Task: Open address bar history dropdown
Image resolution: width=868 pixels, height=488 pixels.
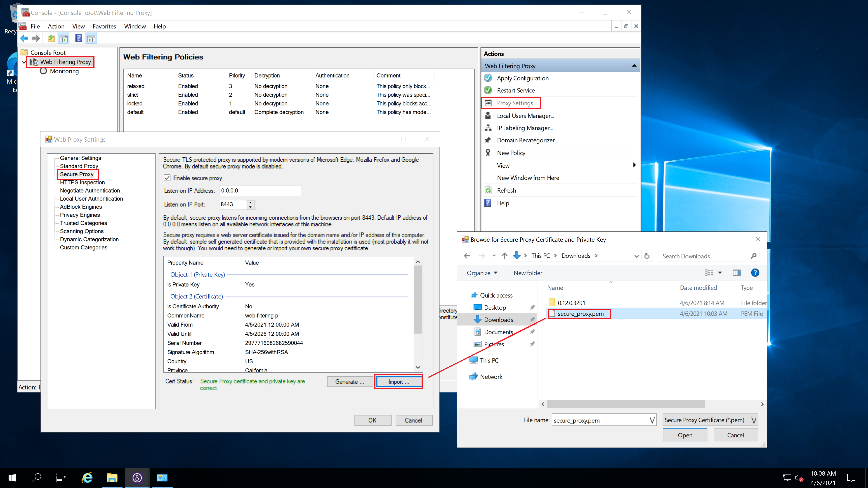Action: point(637,256)
